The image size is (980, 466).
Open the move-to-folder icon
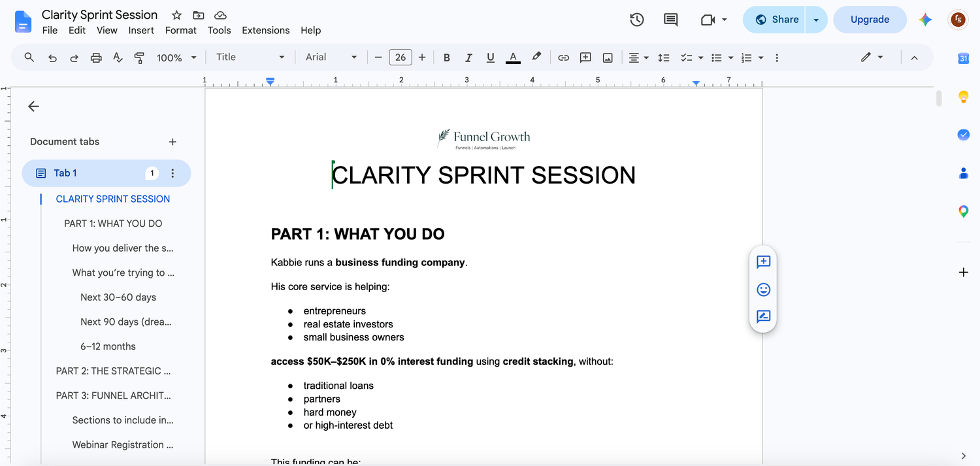pyautogui.click(x=199, y=15)
